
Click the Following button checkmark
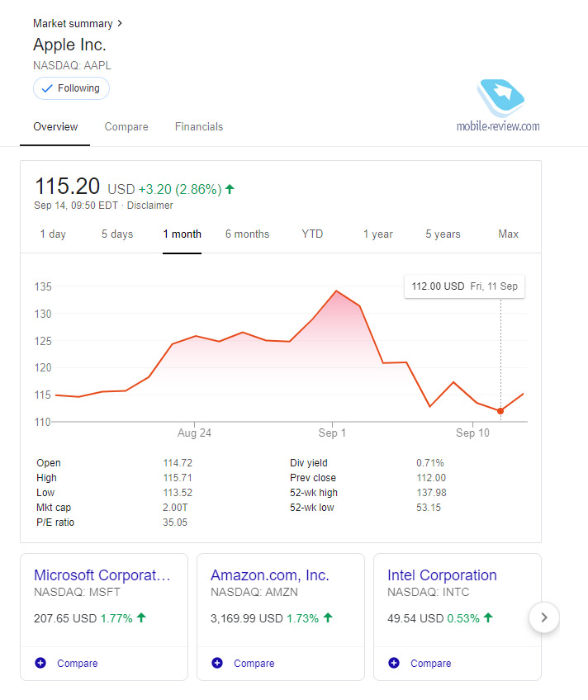pyautogui.click(x=47, y=88)
